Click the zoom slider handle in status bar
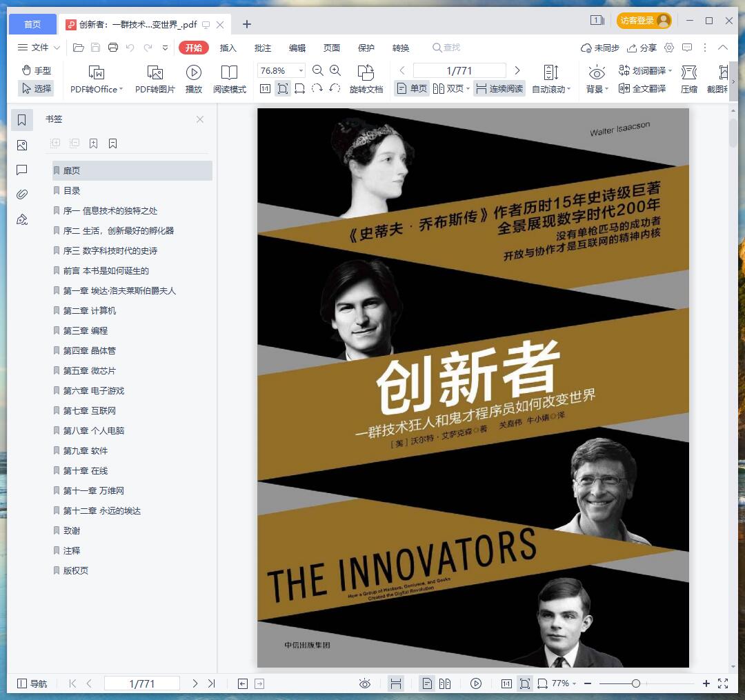The height and width of the screenshot is (700, 745). (x=636, y=683)
